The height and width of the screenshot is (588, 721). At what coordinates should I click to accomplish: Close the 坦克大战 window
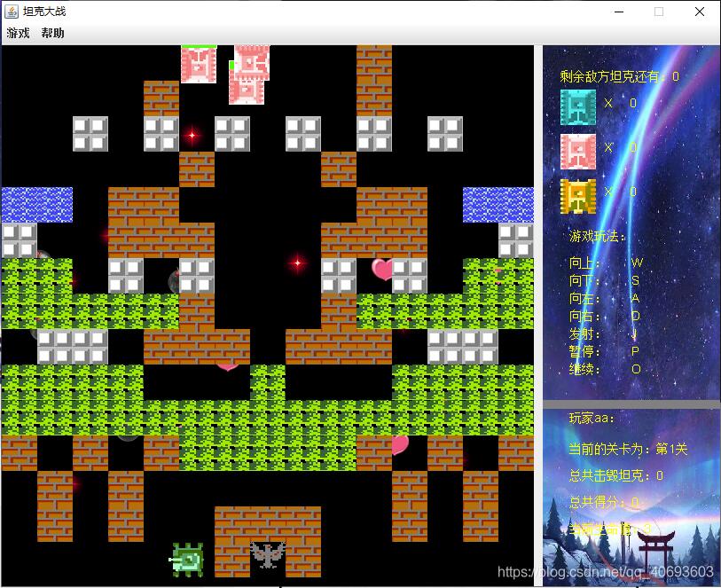pyautogui.click(x=700, y=12)
